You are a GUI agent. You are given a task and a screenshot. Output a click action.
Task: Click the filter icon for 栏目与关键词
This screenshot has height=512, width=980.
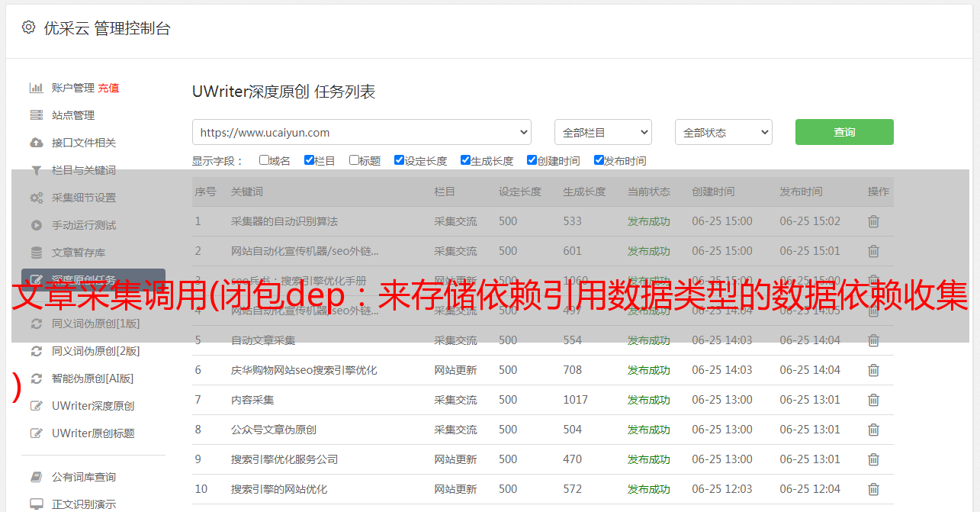click(36, 170)
